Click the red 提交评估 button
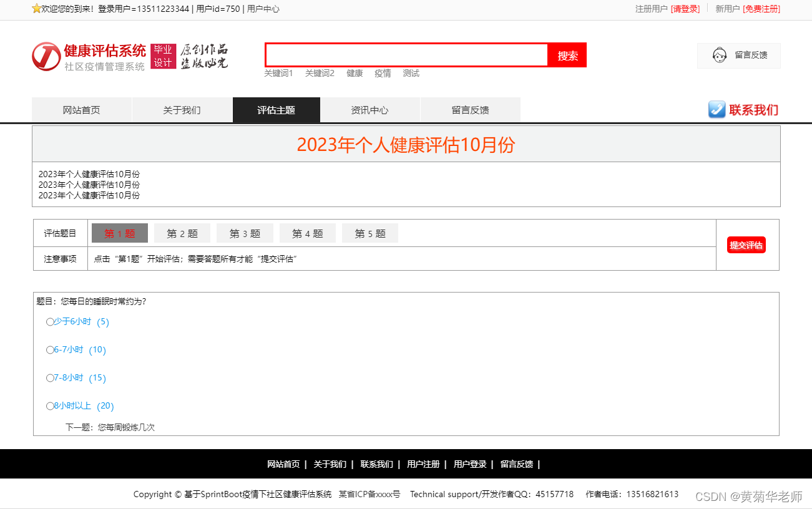The width and height of the screenshot is (812, 509). (x=746, y=245)
